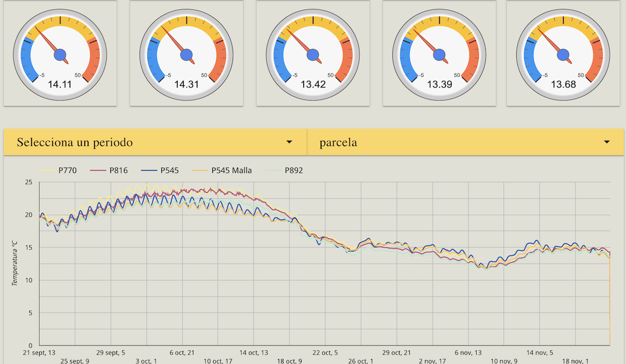Click the arrow of the parcela selector
Image resolution: width=626 pixels, height=364 pixels.
[606, 142]
